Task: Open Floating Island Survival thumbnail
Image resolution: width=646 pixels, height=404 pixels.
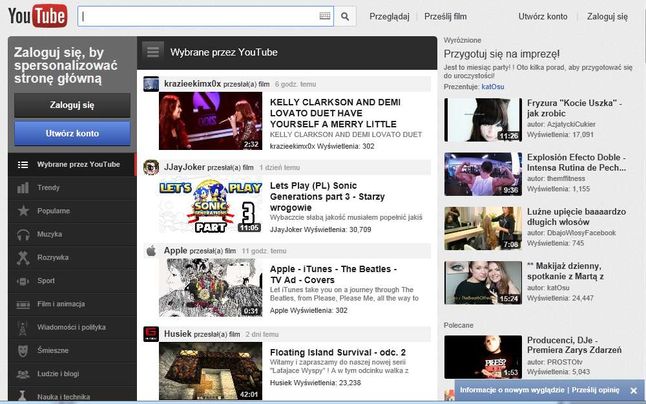Action: coord(210,371)
